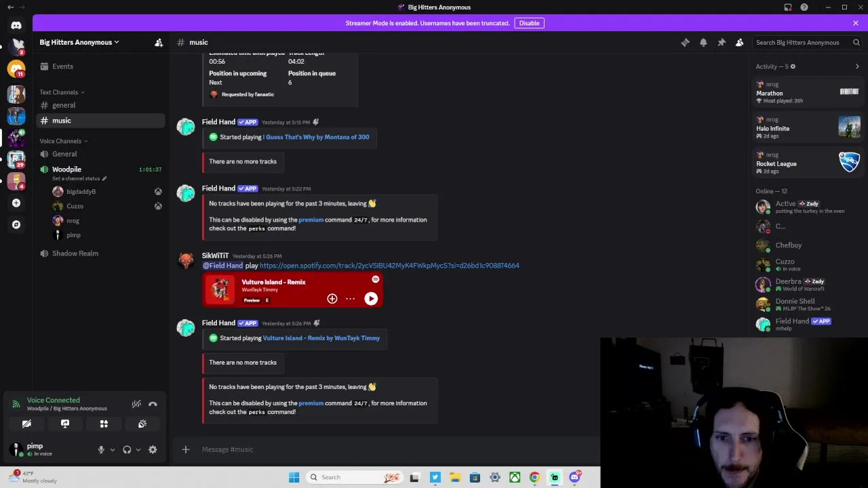Open attachment plus button in message bar
The height and width of the screenshot is (488, 868).
186,449
